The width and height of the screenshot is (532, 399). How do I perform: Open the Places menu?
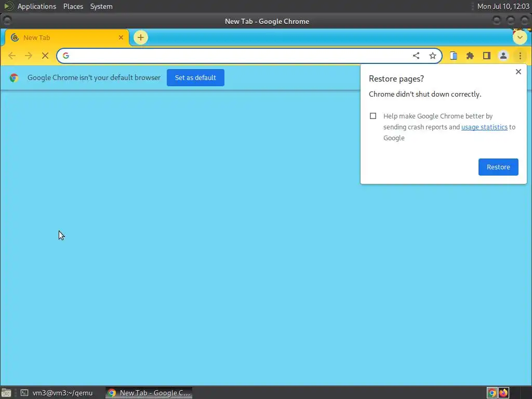pyautogui.click(x=73, y=6)
